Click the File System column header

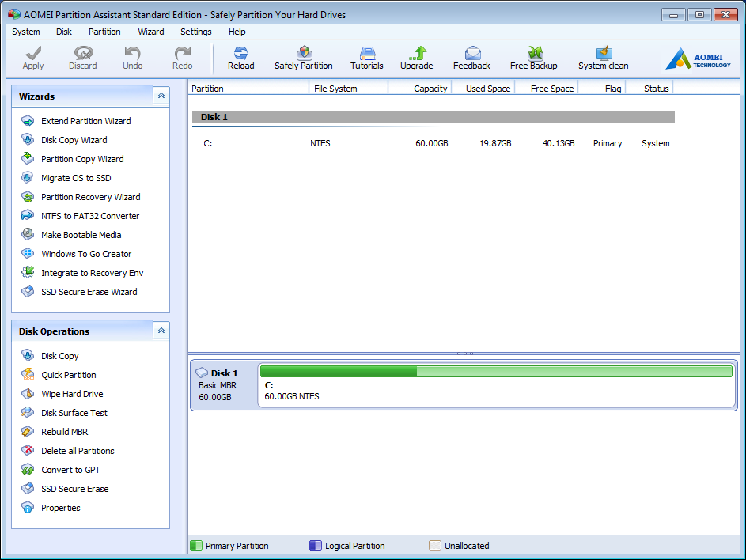click(x=349, y=89)
